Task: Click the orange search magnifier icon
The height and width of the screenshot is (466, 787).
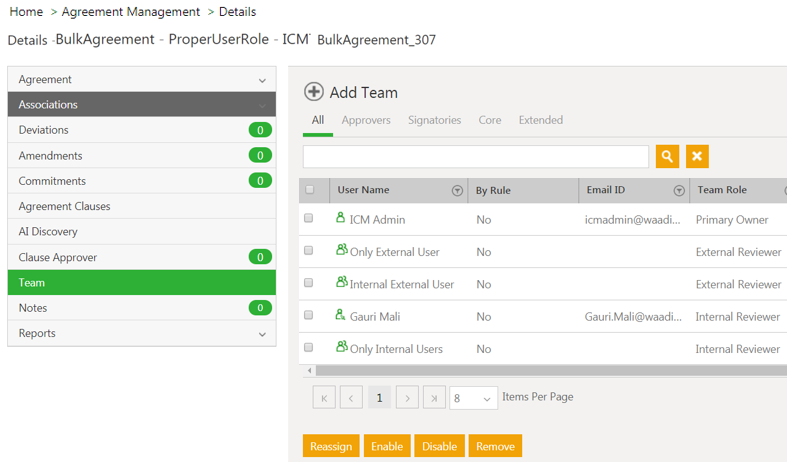Action: [667, 156]
